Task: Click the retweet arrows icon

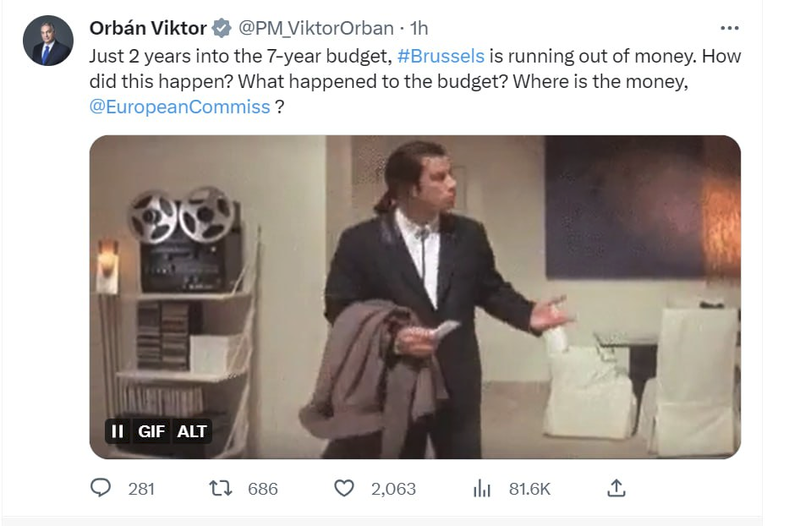Action: (221, 488)
